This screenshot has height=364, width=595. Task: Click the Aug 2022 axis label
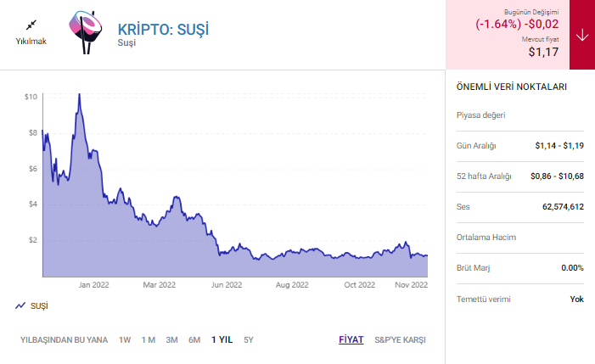click(292, 285)
